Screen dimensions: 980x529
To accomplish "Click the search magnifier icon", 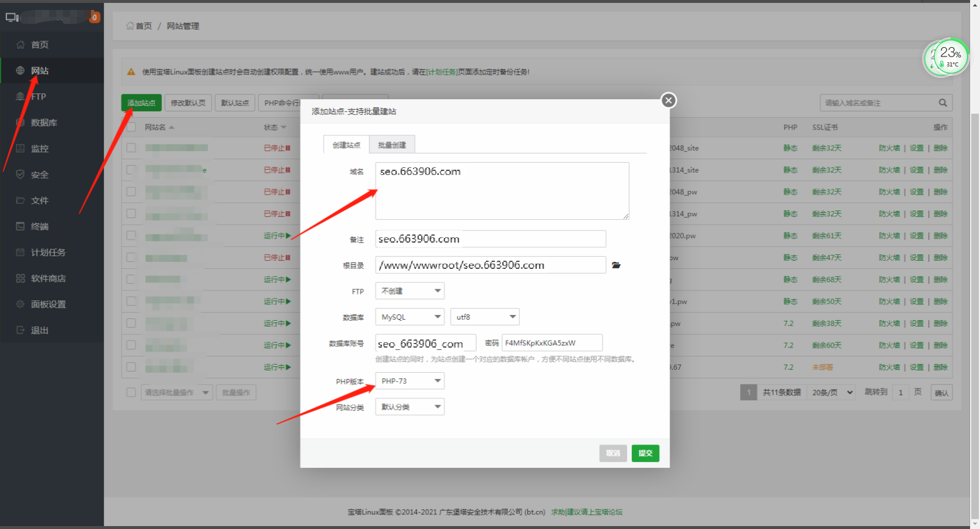I will tap(943, 103).
